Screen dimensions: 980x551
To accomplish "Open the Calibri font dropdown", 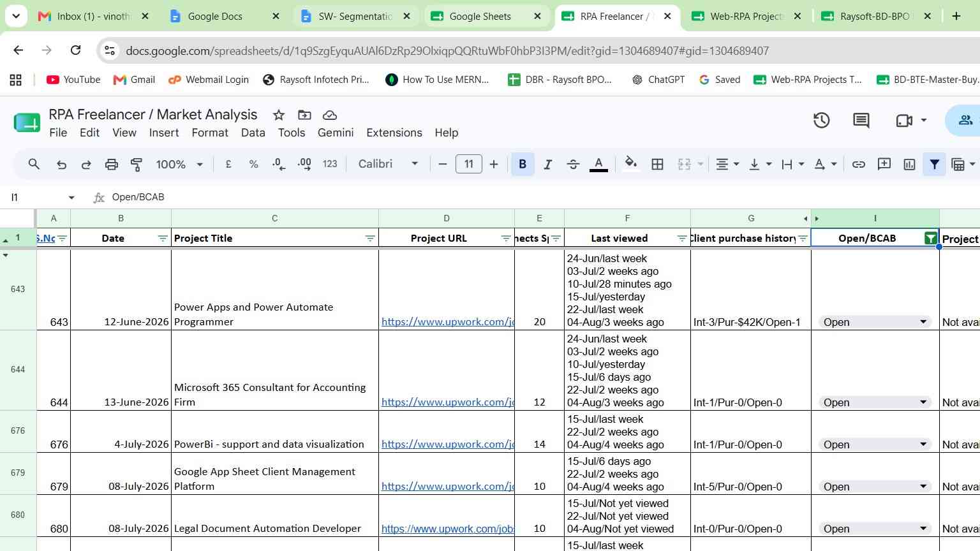I will (388, 164).
